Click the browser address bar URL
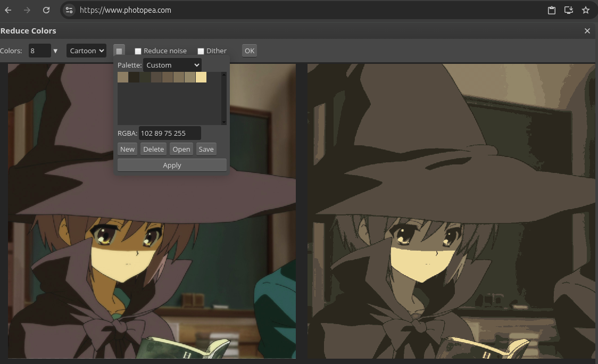598x364 pixels. 125,10
